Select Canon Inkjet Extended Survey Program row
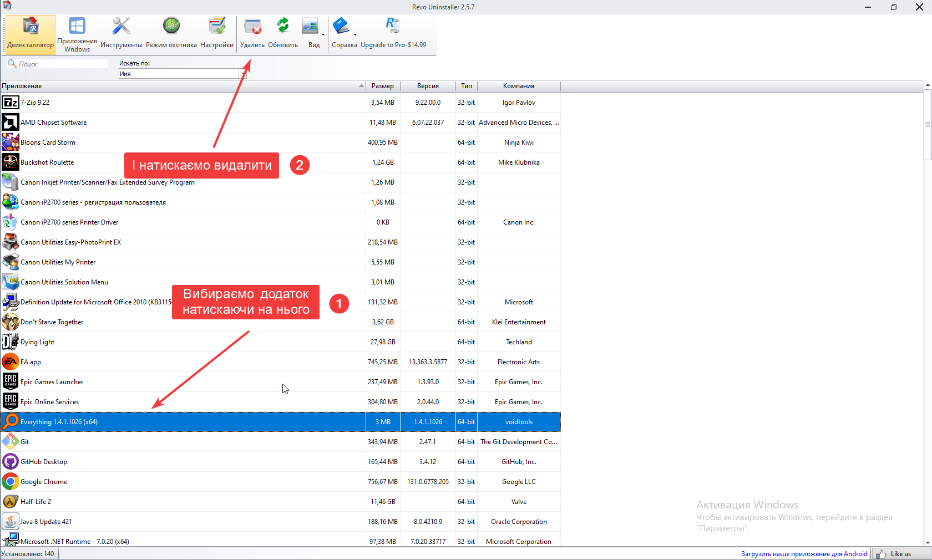932x560 pixels. click(x=280, y=182)
